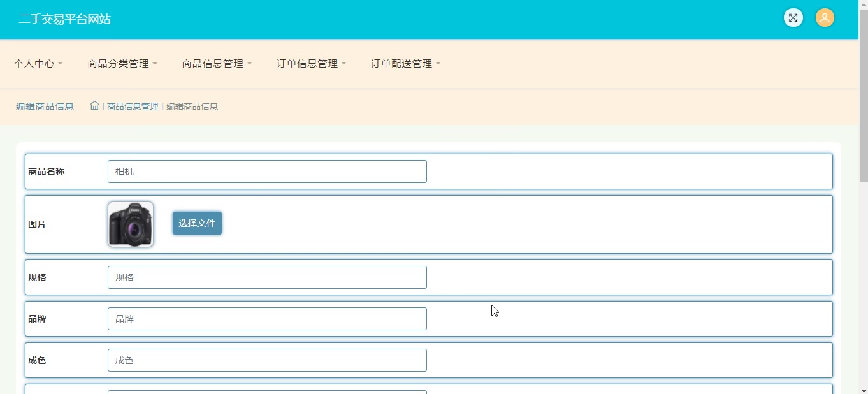Select the 品牌 input box
868x394 pixels.
coord(267,319)
